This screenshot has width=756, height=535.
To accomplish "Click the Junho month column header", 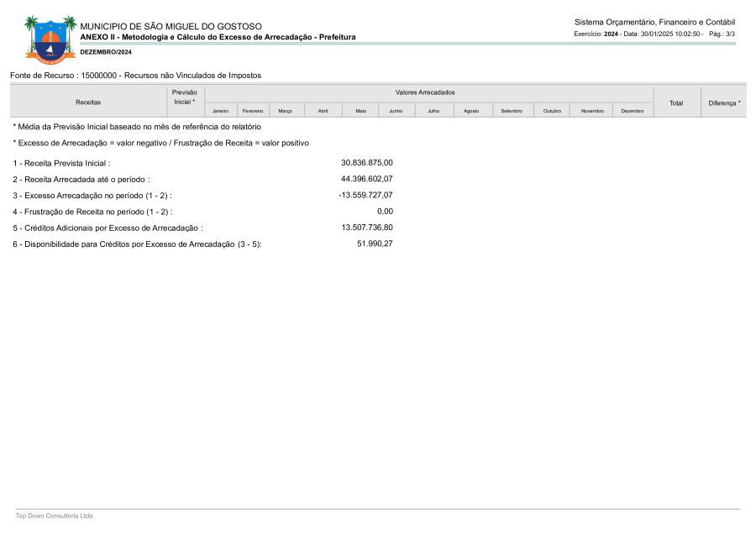I will pos(396,111).
